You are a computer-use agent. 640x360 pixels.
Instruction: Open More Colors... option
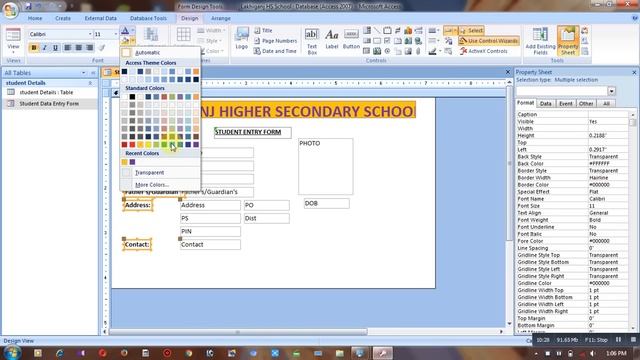pyautogui.click(x=160, y=185)
